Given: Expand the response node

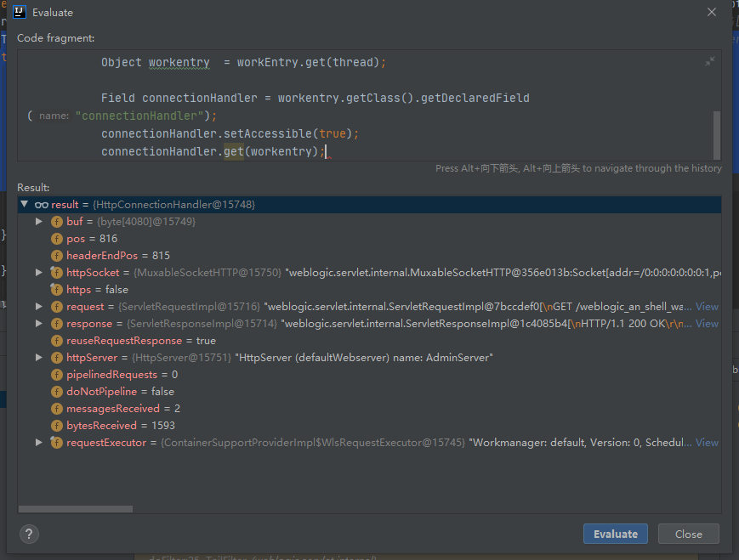Looking at the screenshot, I should tap(39, 324).
